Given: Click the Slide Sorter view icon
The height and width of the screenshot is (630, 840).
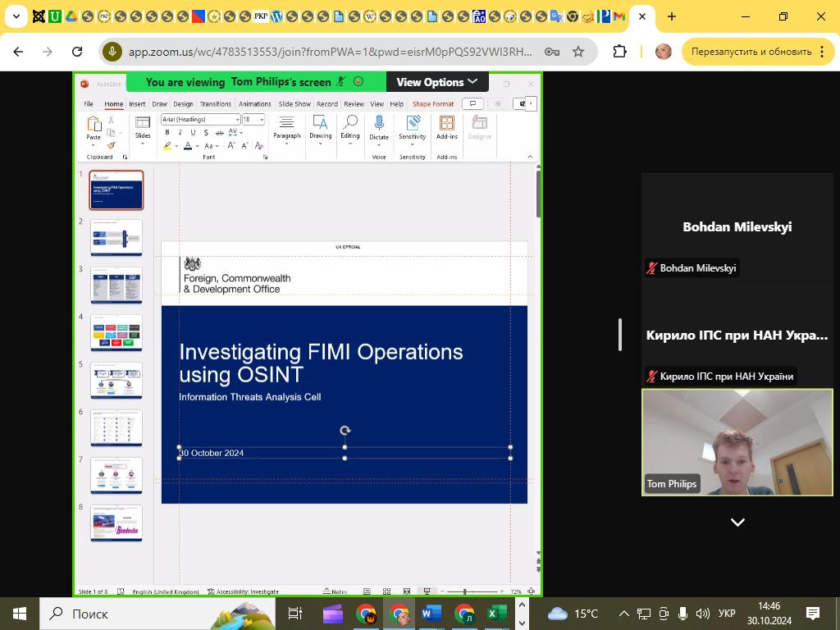Looking at the screenshot, I should tap(386, 591).
